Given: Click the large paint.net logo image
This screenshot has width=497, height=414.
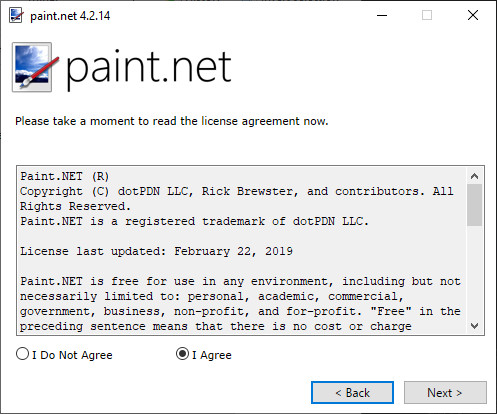Looking at the screenshot, I should 35,67.
